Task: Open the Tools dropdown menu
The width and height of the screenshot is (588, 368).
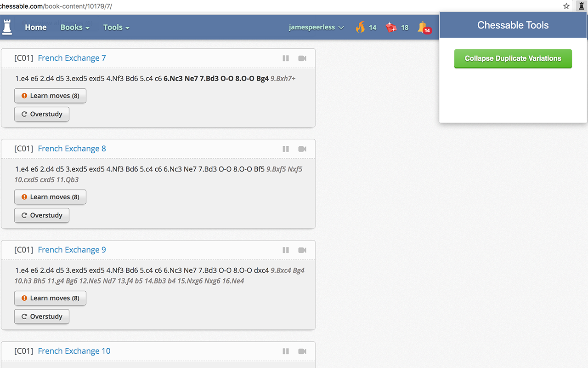Action: pyautogui.click(x=116, y=27)
